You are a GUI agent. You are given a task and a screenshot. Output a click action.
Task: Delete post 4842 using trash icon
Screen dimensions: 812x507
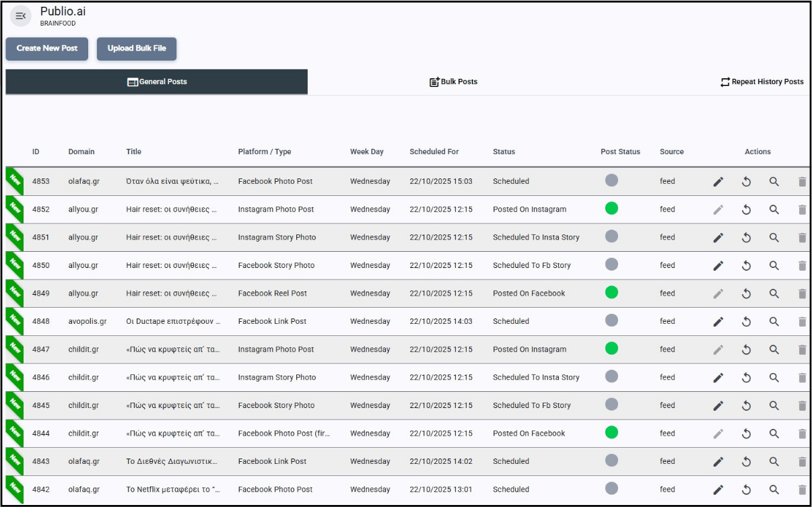(802, 490)
